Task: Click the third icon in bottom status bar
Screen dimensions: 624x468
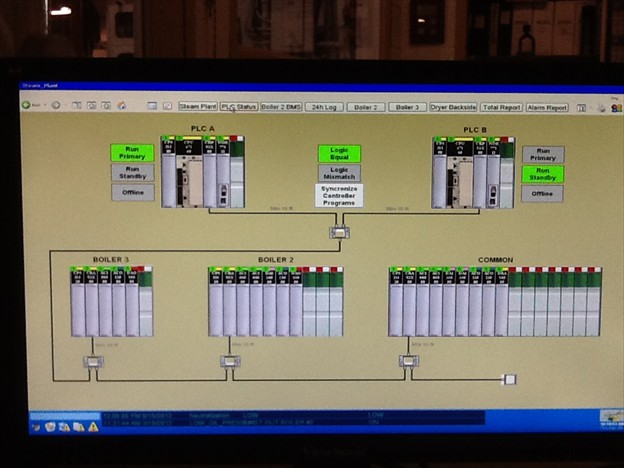Action: 64,427
